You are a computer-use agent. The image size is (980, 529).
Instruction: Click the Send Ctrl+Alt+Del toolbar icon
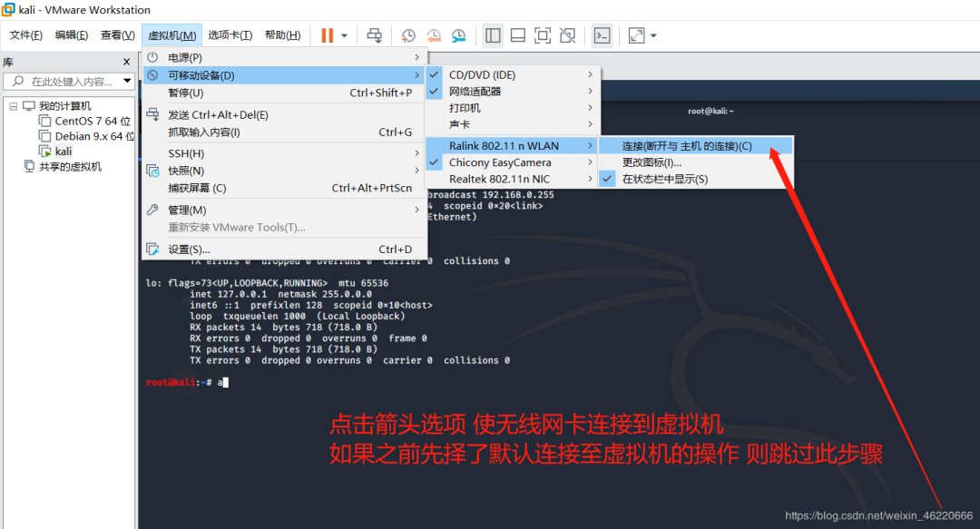tap(375, 35)
